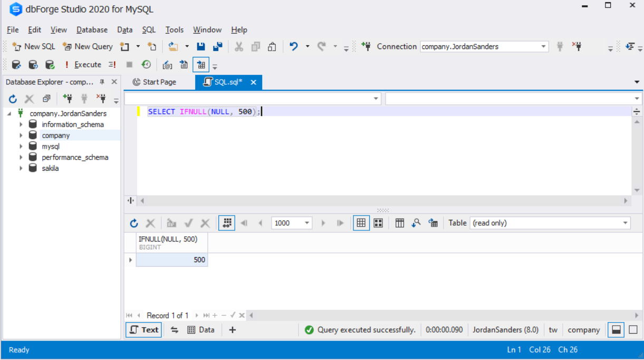
Task: Click the Copy icon in toolbar
Action: click(256, 46)
